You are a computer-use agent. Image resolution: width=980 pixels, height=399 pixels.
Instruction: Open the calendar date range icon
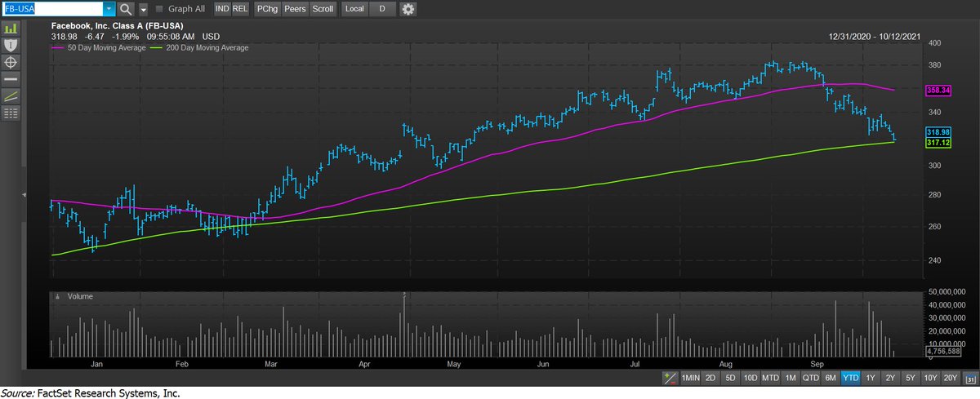(x=970, y=379)
